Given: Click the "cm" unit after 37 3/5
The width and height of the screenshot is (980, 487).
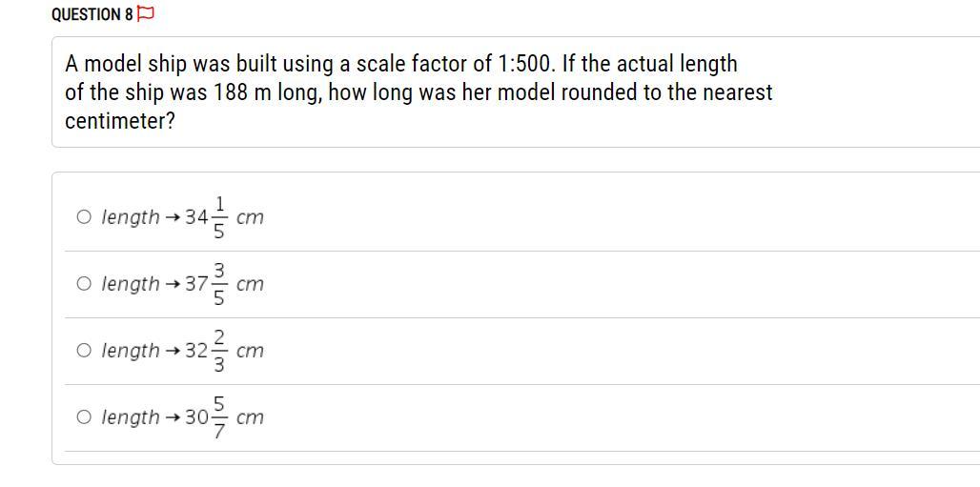Looking at the screenshot, I should click(250, 285).
